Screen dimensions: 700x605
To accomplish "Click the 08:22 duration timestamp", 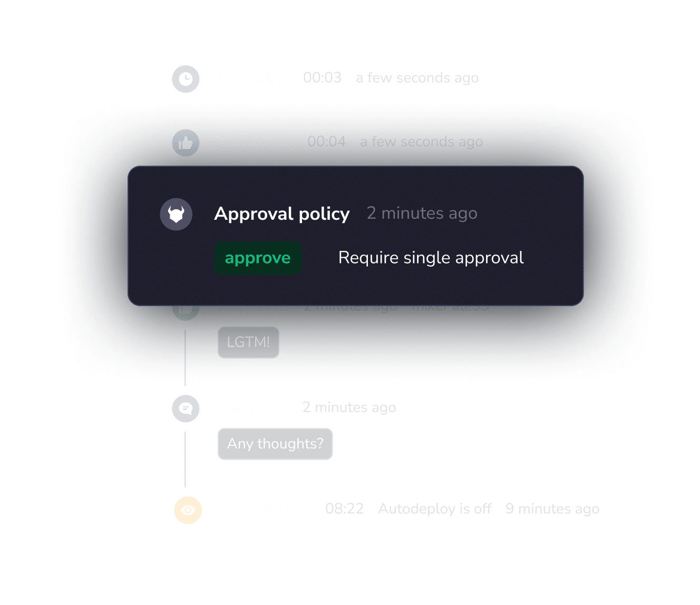I will tap(345, 509).
